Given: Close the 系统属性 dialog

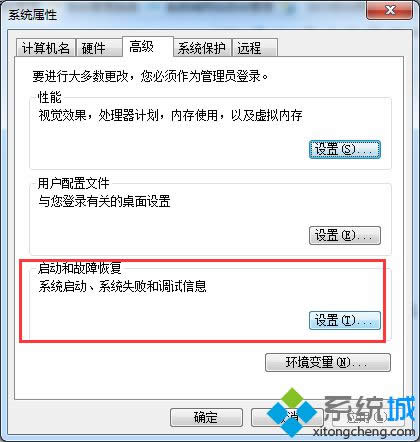Looking at the screenshot, I should (390, 11).
